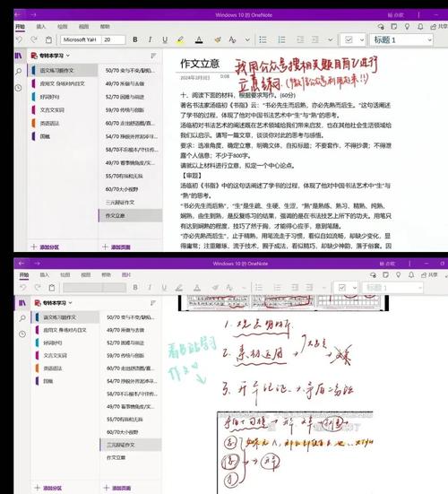Open 三元辩证作文 page in upper window list
Viewport: 448px width, 494px height.
(131, 203)
